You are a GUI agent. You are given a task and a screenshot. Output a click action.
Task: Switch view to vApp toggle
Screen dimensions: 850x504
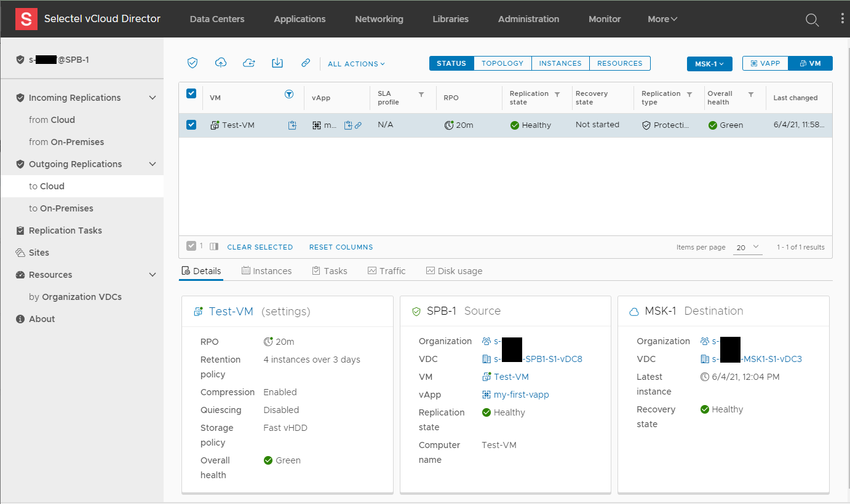(765, 63)
